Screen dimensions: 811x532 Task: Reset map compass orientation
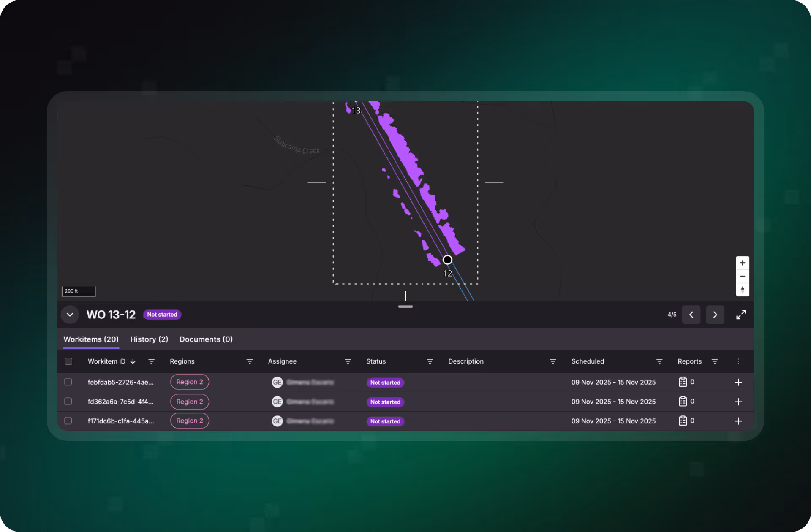(742, 290)
